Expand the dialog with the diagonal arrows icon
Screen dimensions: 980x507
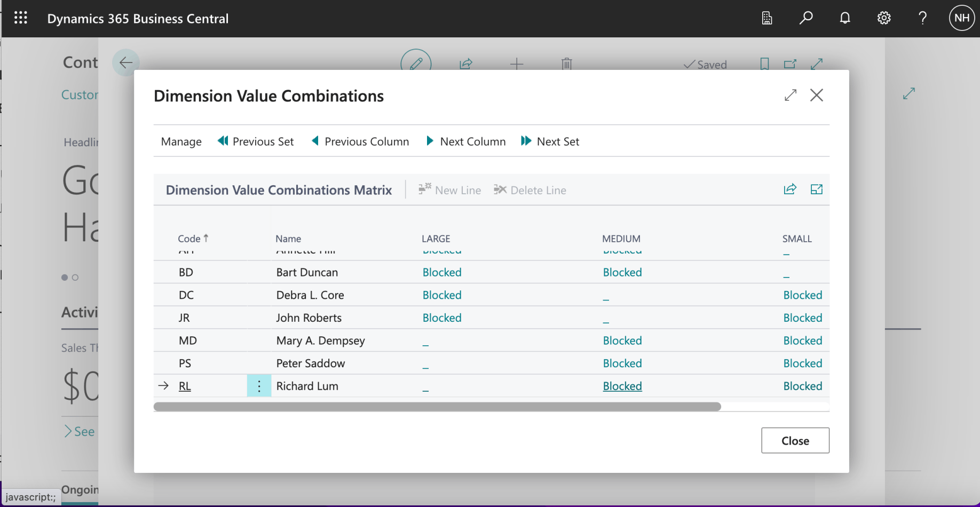click(x=791, y=96)
